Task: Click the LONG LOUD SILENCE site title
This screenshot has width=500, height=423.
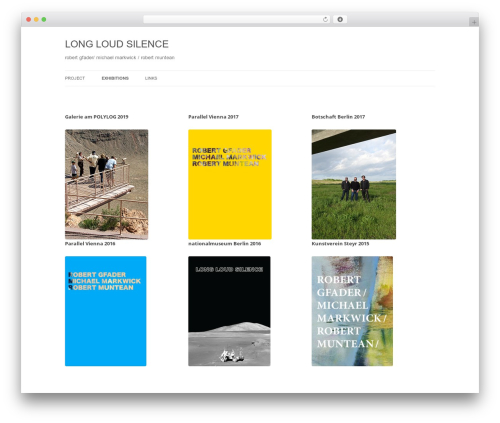Action: [117, 44]
